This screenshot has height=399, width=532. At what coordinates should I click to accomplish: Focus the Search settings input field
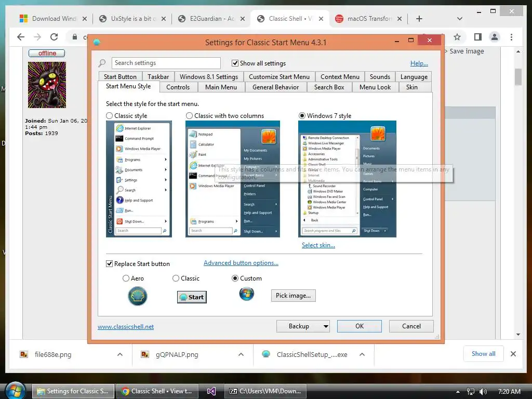[x=166, y=63]
